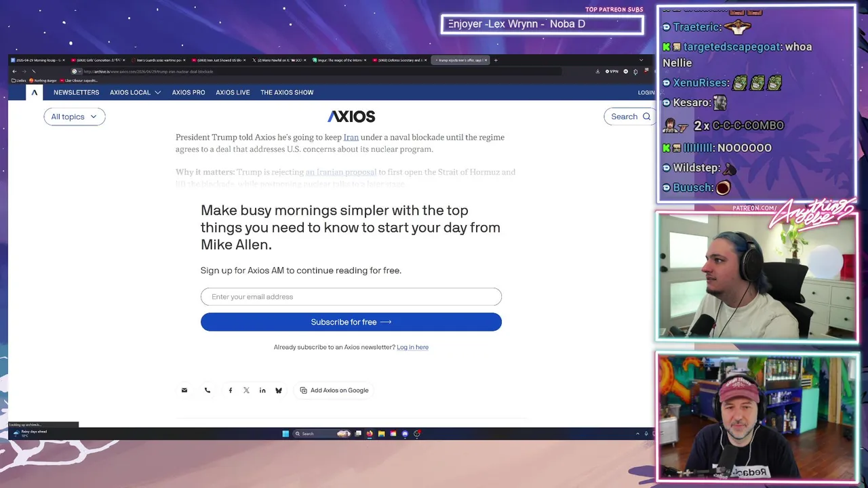The image size is (868, 488).
Task: Click the Axios 'A' logo icon in nav bar
Action: coord(34,92)
